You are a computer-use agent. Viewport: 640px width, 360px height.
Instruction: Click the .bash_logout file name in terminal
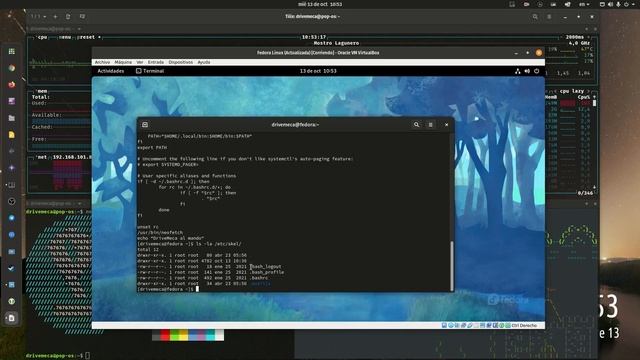[266, 267]
